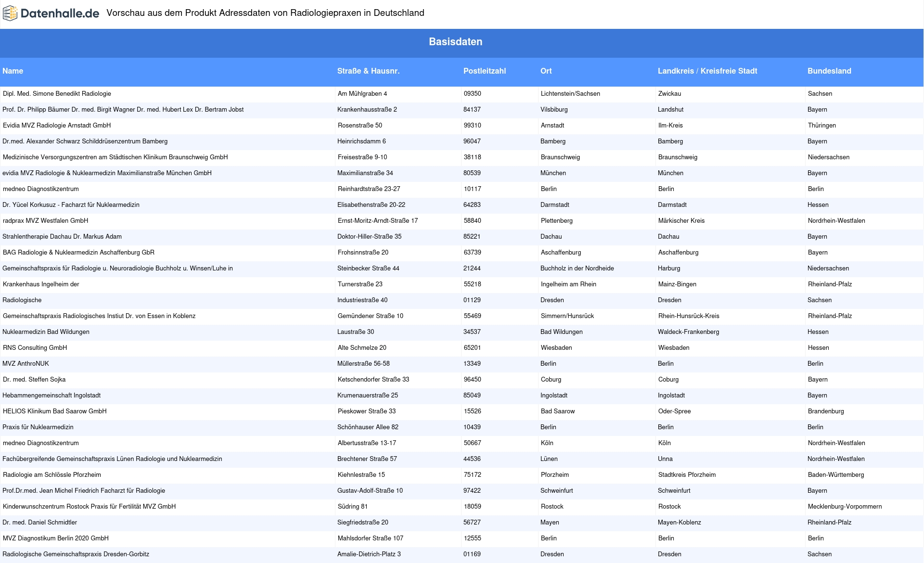Click 'Märkischer Kreis' cell
Image resolution: width=924 pixels, height=563 pixels.
681,221
